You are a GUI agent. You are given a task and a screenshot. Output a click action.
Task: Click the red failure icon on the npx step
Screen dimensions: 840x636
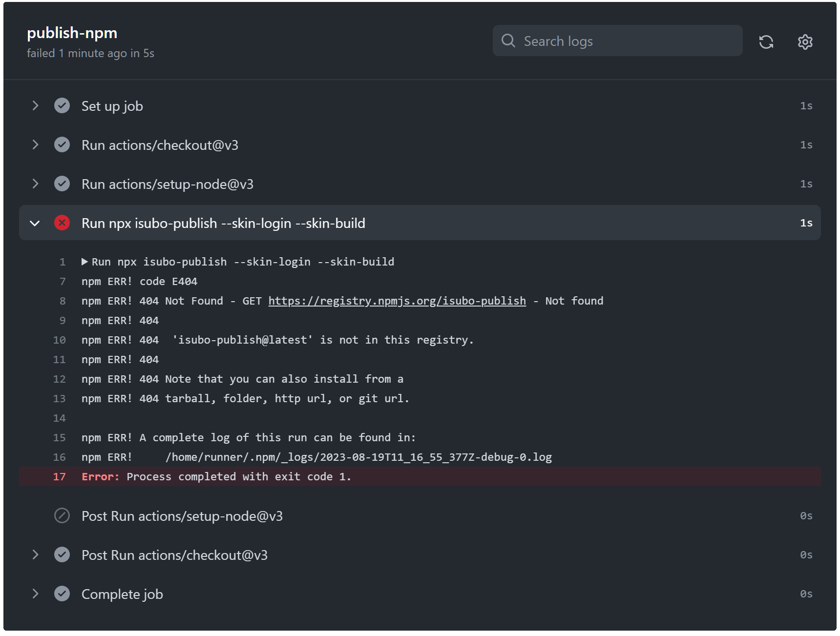click(62, 223)
